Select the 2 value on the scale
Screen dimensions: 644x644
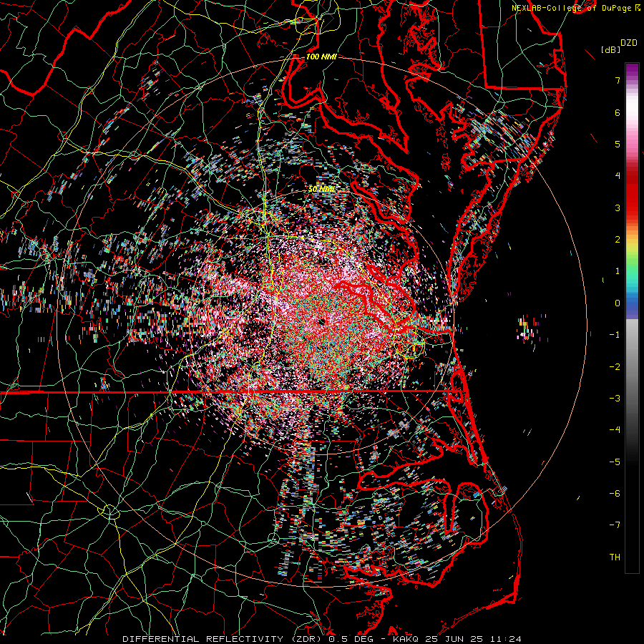click(x=618, y=240)
